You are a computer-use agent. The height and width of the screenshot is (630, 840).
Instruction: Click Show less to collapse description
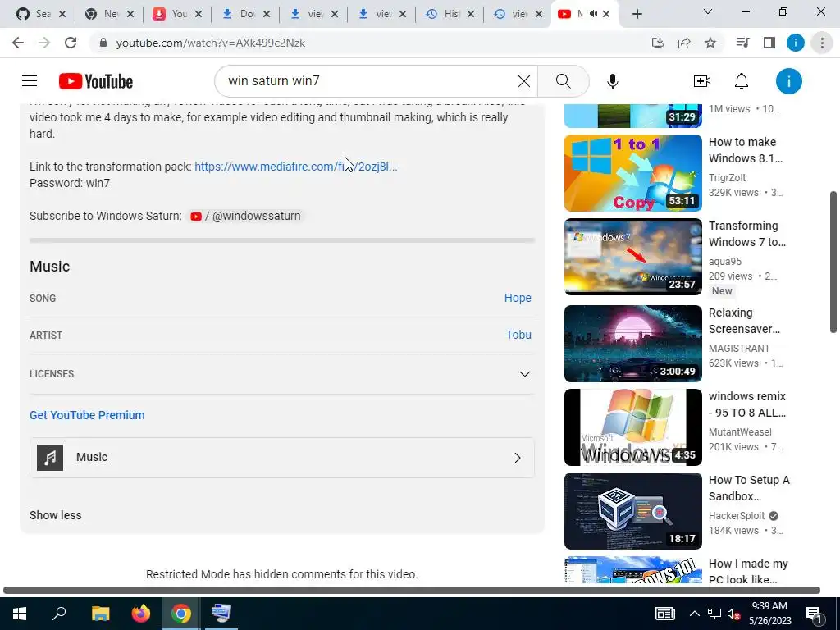[x=56, y=515]
